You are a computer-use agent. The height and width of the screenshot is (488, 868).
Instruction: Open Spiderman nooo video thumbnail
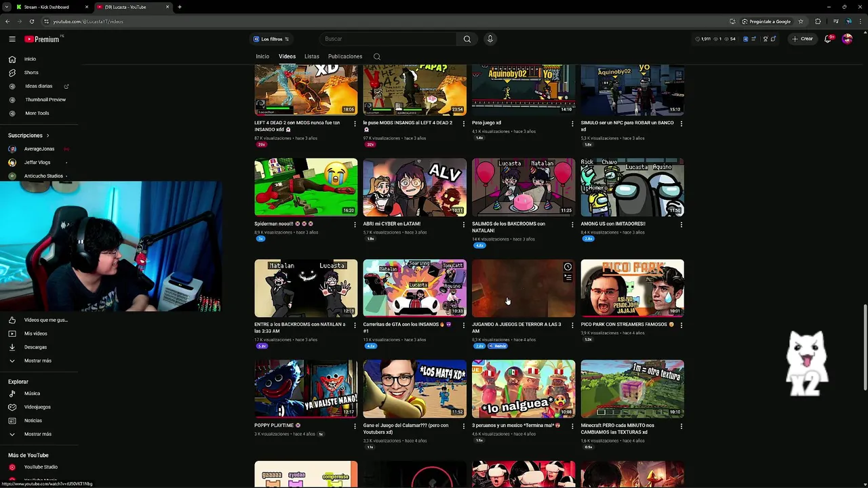point(306,187)
